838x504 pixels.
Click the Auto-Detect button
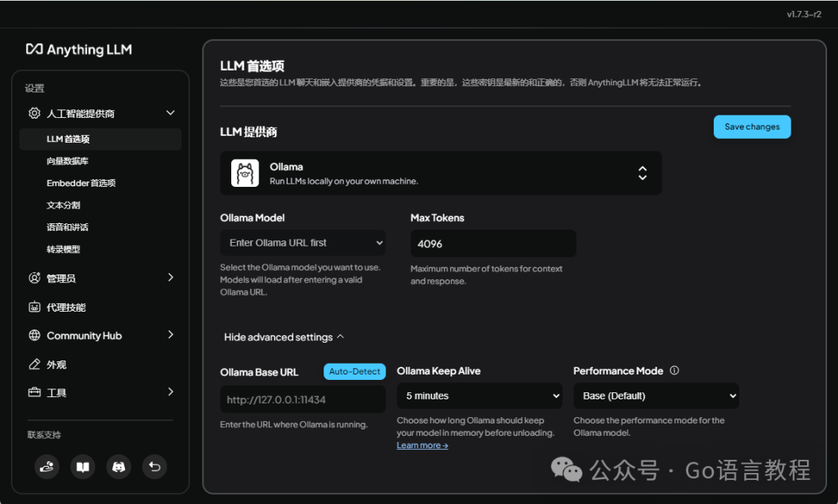coord(355,371)
